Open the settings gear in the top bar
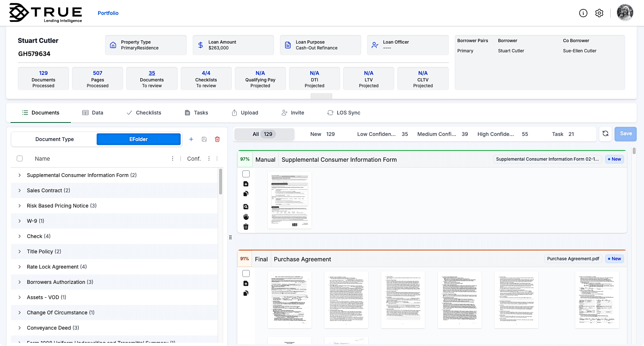The height and width of the screenshot is (346, 644). tap(599, 13)
